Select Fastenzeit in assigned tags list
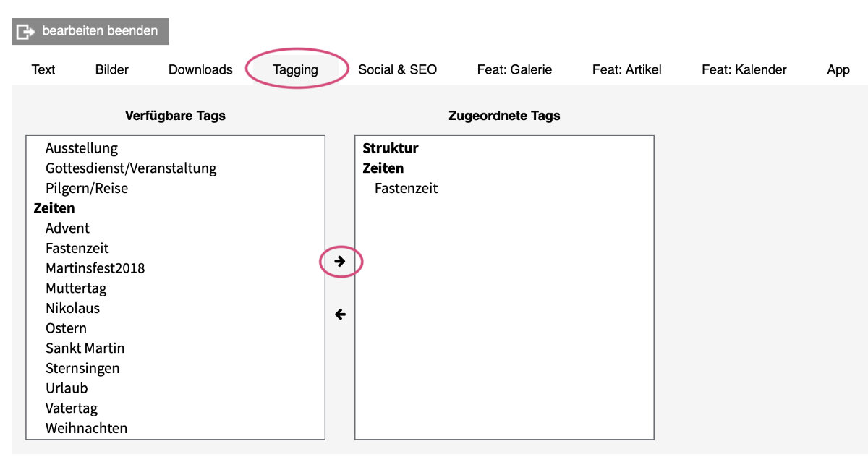 pyautogui.click(x=406, y=189)
